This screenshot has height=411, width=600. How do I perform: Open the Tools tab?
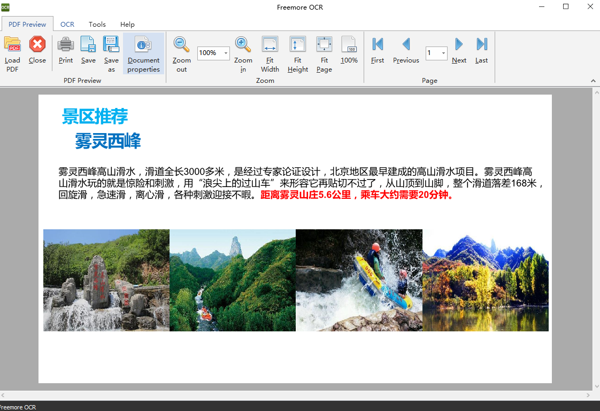(x=97, y=24)
